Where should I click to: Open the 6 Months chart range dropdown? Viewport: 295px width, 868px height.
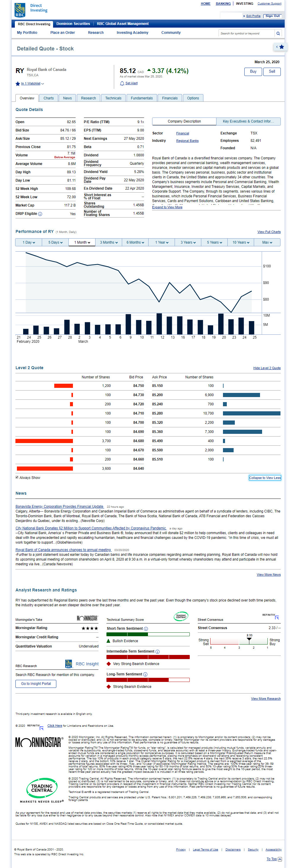tap(135, 242)
